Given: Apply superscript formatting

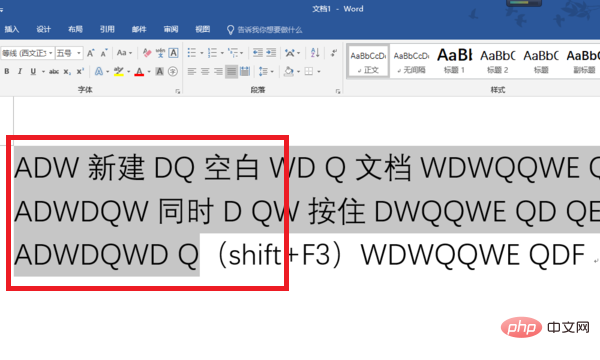Looking at the screenshot, I should 80,72.
